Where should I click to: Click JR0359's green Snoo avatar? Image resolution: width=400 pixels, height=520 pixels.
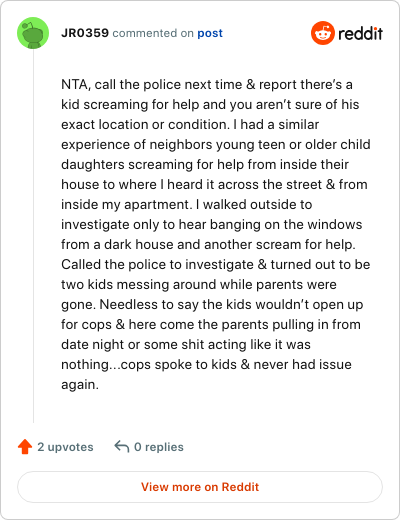click(x=33, y=33)
